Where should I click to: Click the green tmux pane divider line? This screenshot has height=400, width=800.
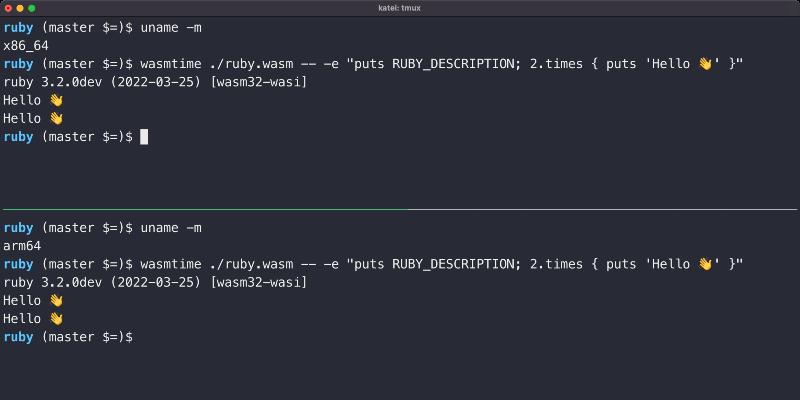(x=400, y=209)
